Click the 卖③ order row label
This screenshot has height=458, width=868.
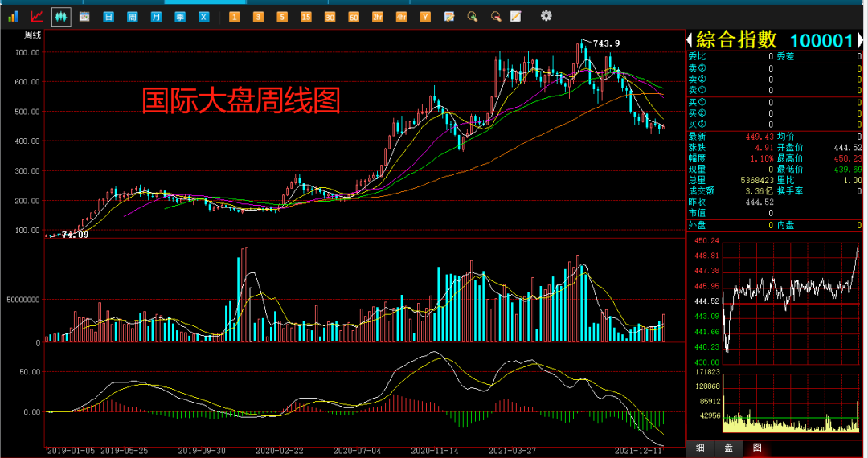697,68
